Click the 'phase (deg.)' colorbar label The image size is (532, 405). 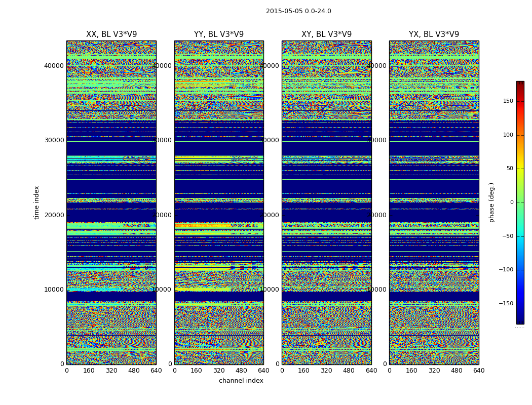(491, 202)
